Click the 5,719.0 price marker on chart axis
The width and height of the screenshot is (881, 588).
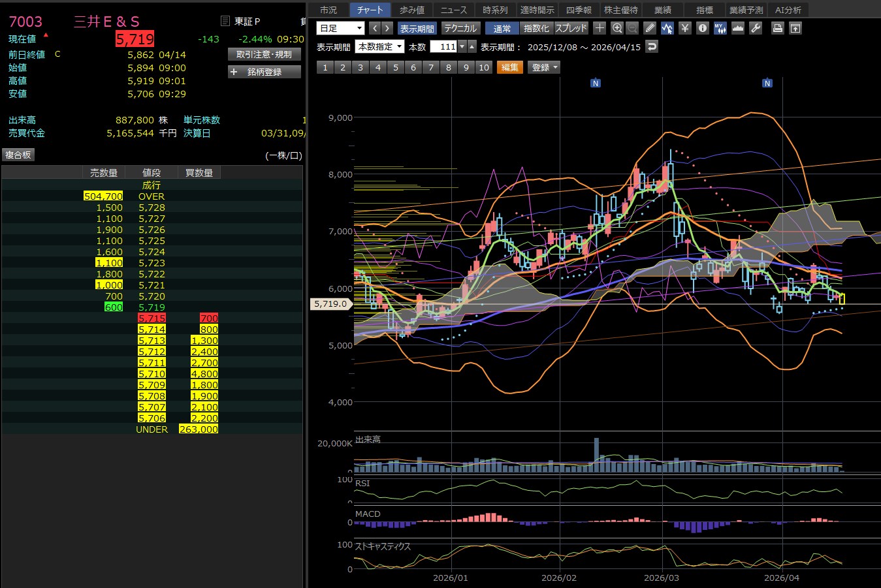pyautogui.click(x=330, y=304)
